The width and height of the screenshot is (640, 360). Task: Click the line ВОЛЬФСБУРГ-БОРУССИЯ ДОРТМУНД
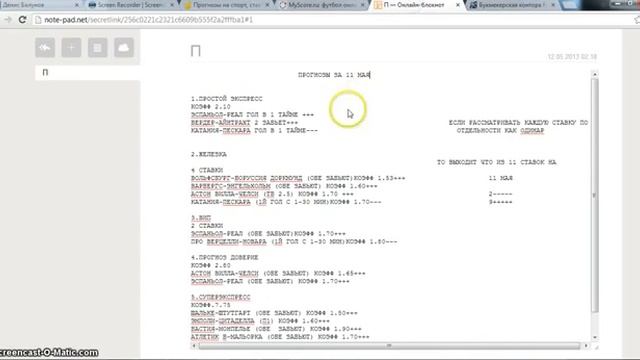298,178
